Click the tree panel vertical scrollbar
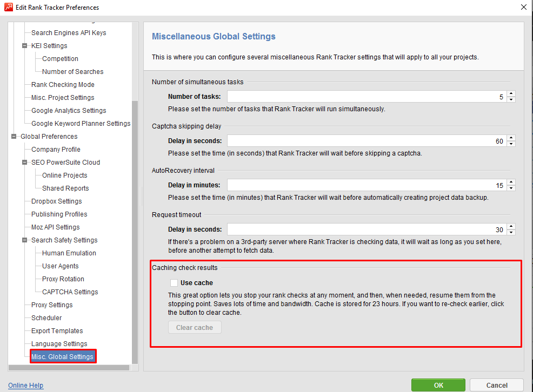This screenshot has height=392, width=533. click(x=135, y=232)
